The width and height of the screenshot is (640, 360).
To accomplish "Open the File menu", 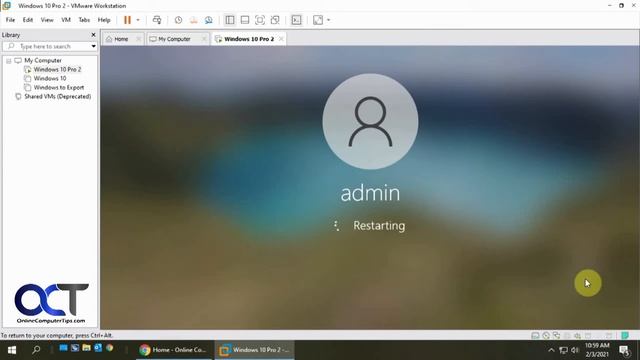I will [x=10, y=20].
